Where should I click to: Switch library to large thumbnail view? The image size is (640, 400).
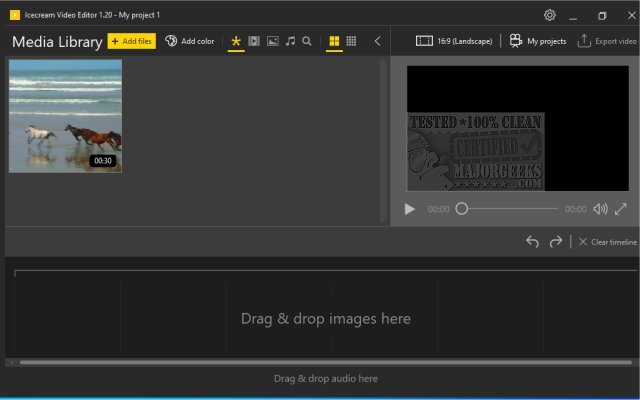[x=334, y=41]
